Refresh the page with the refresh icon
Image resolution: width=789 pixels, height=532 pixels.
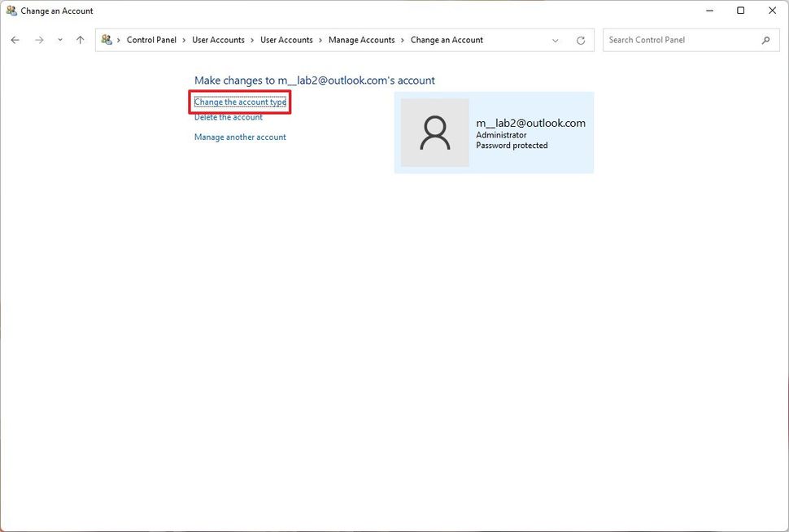coord(581,39)
